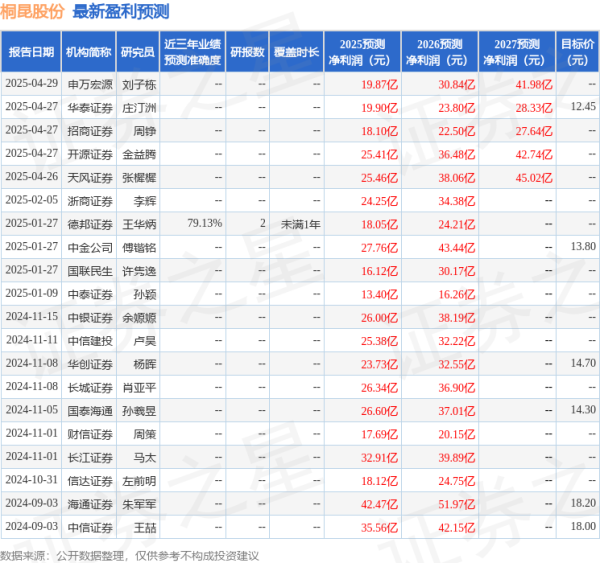Click the 41.98亿 forecast value
The image size is (600, 563).
[534, 84]
